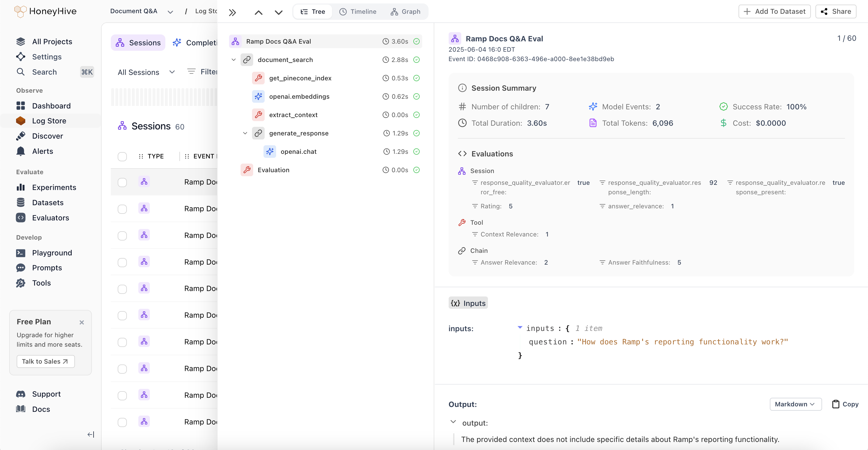Switch to the Timeline view tab
The image size is (868, 450).
click(358, 11)
